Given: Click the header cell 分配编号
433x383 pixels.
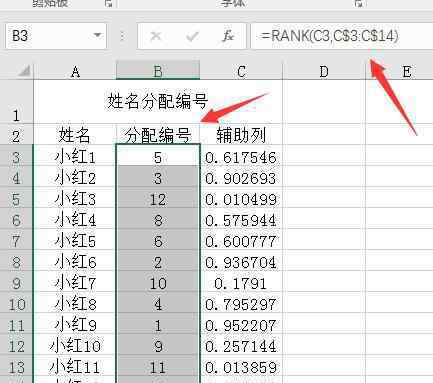Looking at the screenshot, I should [x=158, y=134].
